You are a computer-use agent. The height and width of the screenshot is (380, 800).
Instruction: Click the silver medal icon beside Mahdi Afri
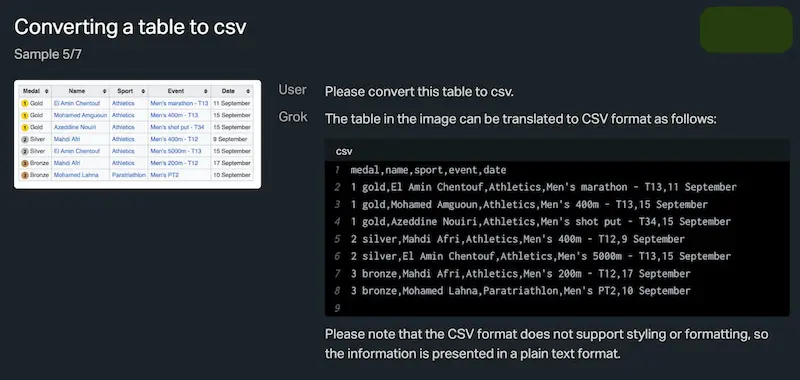tap(24, 139)
